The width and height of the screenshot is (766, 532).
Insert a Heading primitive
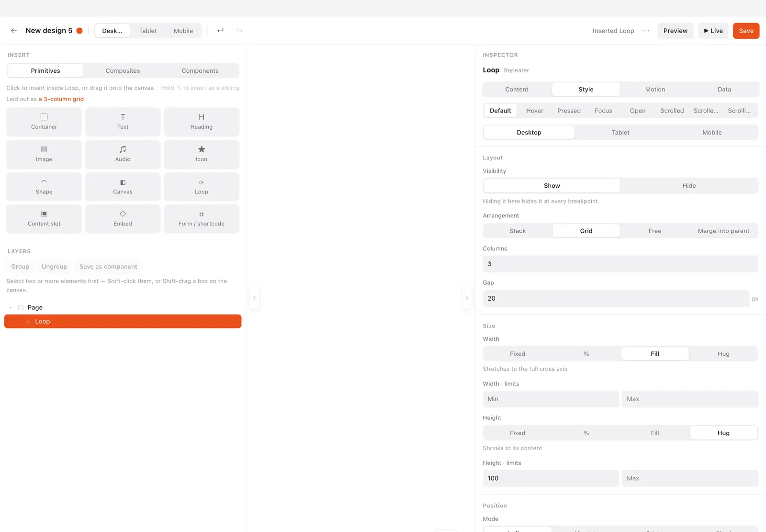point(202,122)
